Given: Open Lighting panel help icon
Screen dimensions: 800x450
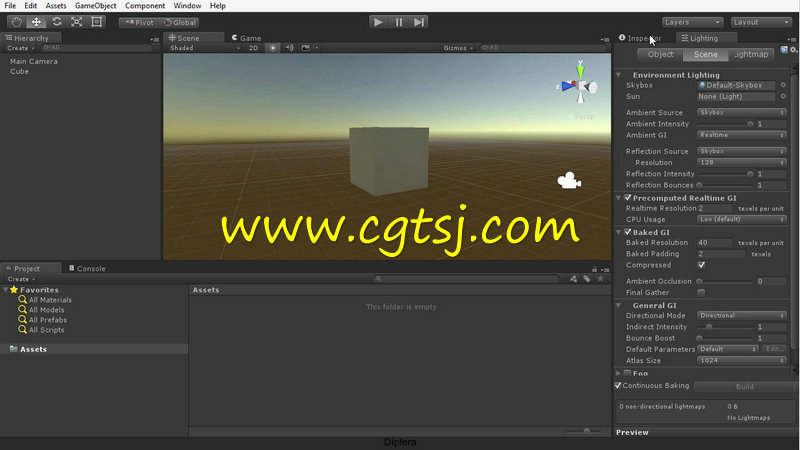Looking at the screenshot, I should [784, 49].
